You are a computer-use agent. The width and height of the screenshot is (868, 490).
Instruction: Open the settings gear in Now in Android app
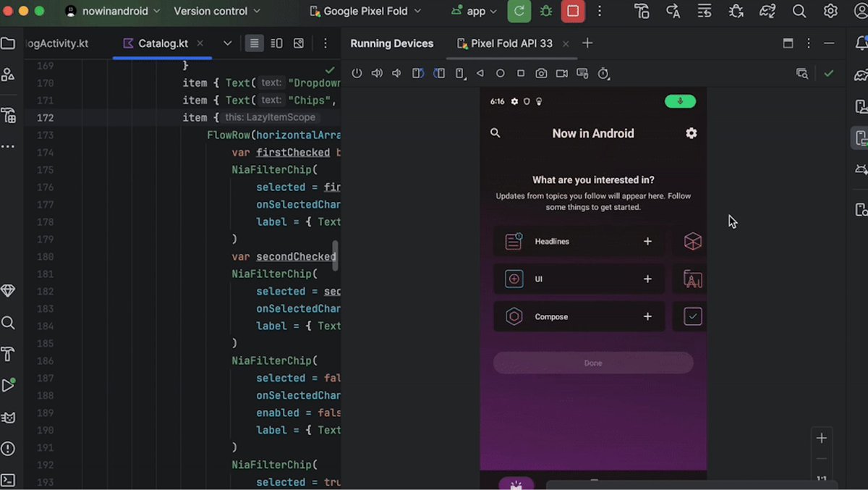coord(692,133)
